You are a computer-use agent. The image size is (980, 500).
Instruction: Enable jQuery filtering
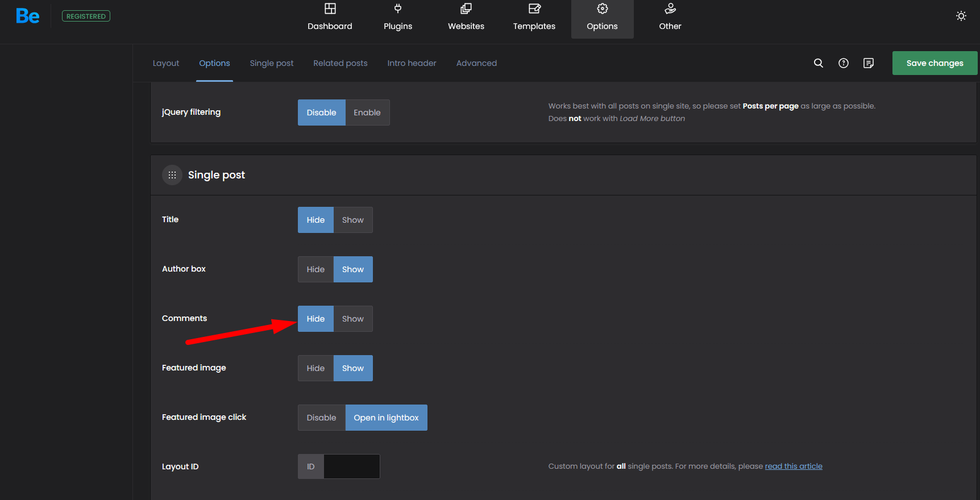367,113
